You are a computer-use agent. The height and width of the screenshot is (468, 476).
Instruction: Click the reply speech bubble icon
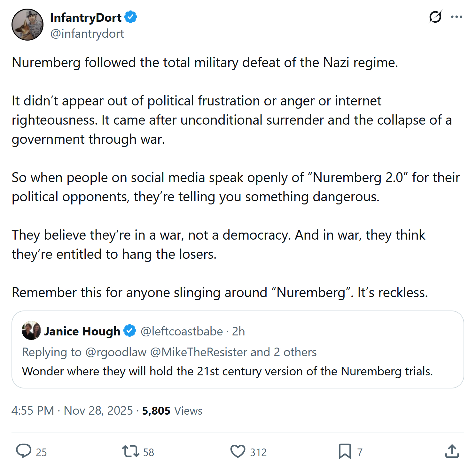(24, 451)
